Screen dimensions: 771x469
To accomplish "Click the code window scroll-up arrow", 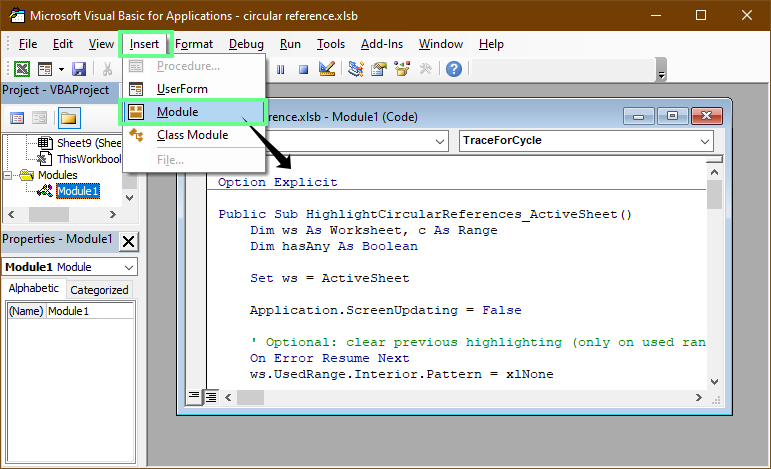I will (714, 172).
